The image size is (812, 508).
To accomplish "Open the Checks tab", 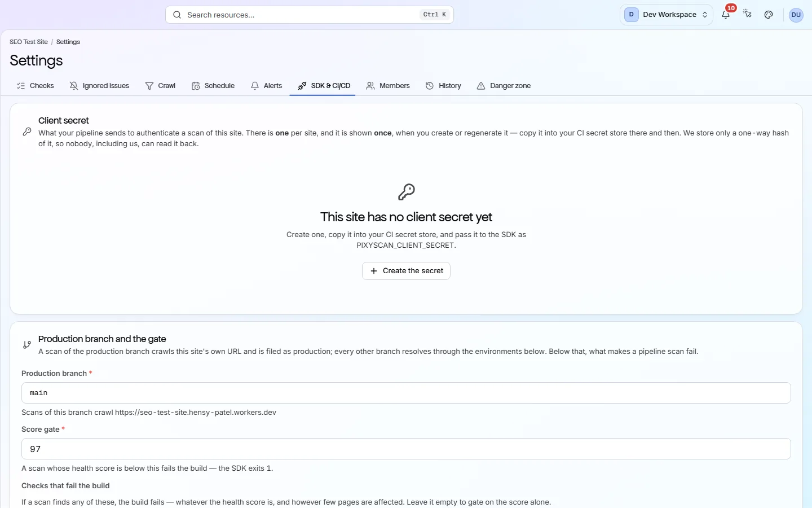I will pos(36,86).
